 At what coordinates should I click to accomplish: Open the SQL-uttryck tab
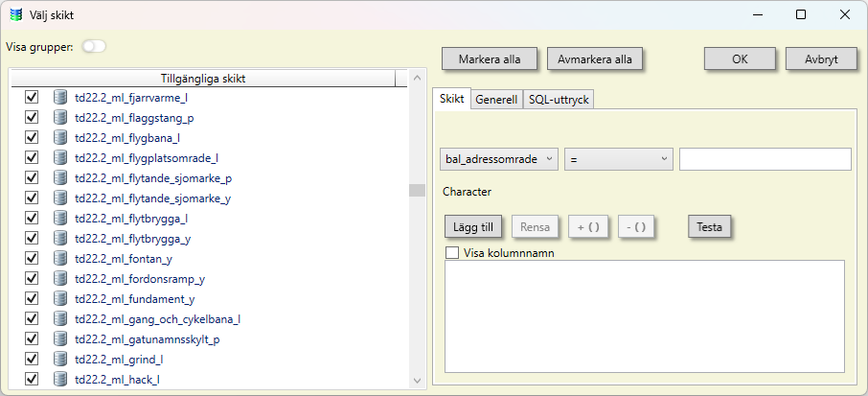pyautogui.click(x=560, y=100)
